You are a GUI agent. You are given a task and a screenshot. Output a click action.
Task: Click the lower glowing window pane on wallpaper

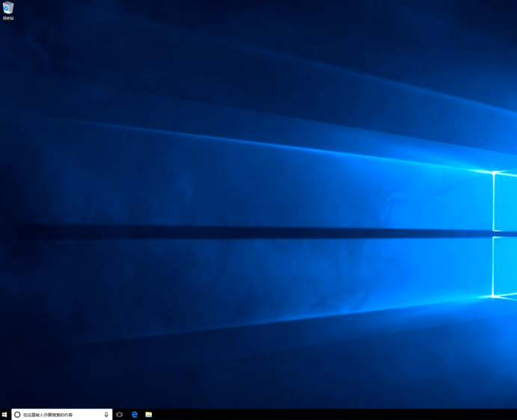(x=506, y=265)
